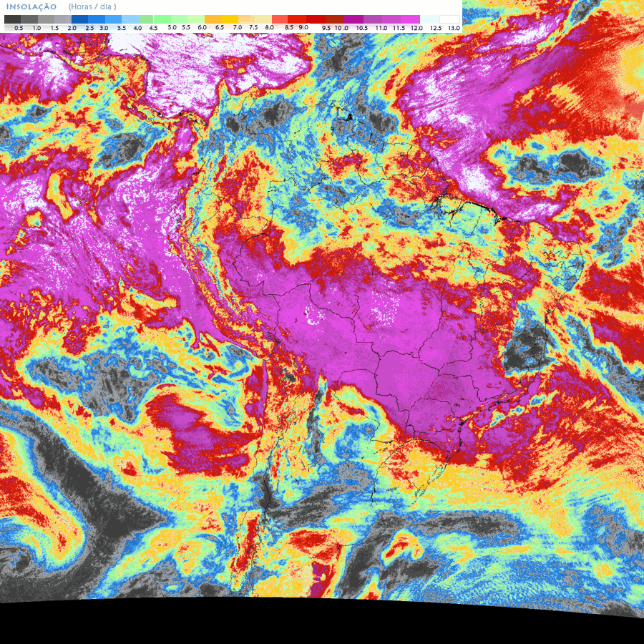Click the '7.5' legend value
Screen dimensions: 644x644
click(253, 27)
